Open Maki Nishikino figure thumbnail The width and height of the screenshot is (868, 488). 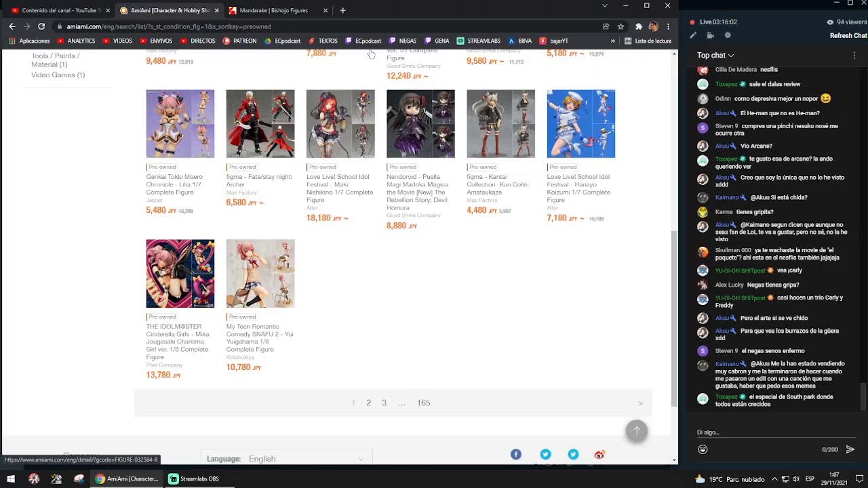340,123
